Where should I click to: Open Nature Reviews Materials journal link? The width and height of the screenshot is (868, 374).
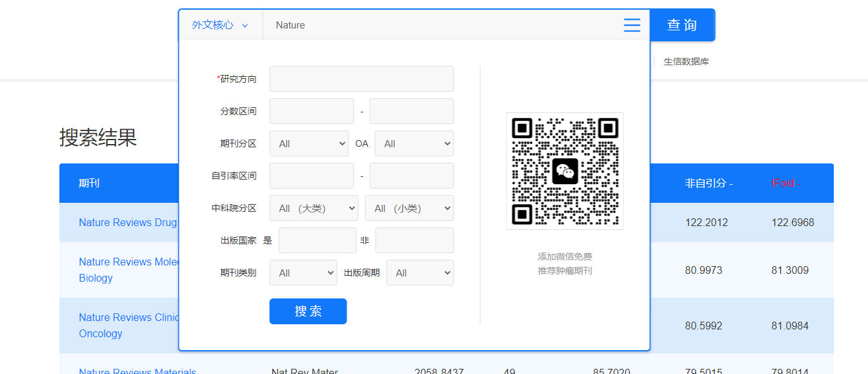pyautogui.click(x=137, y=371)
